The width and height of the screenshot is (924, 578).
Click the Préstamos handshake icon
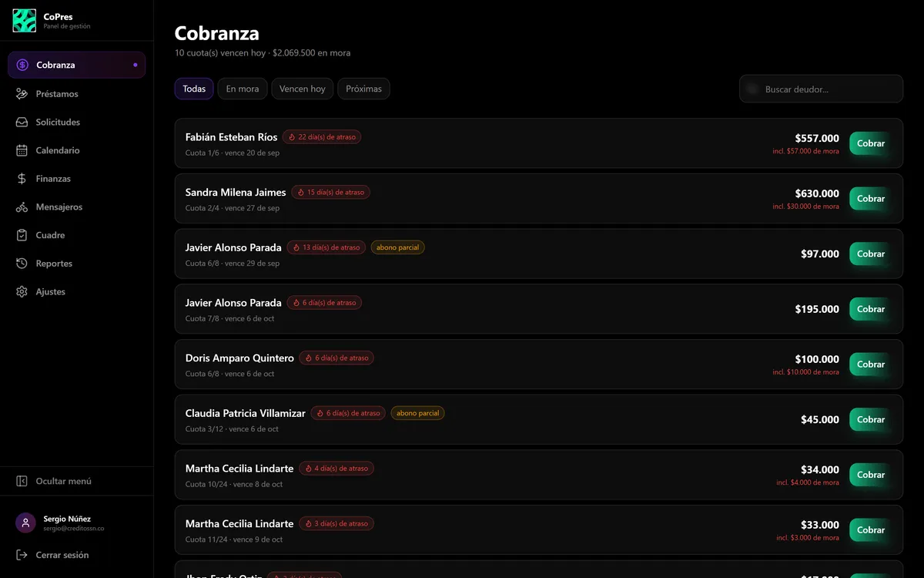[22, 94]
